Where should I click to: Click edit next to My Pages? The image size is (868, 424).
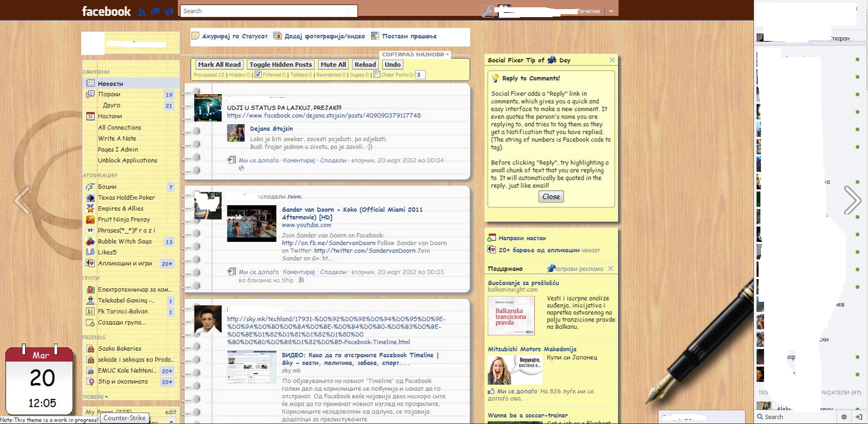tap(171, 412)
